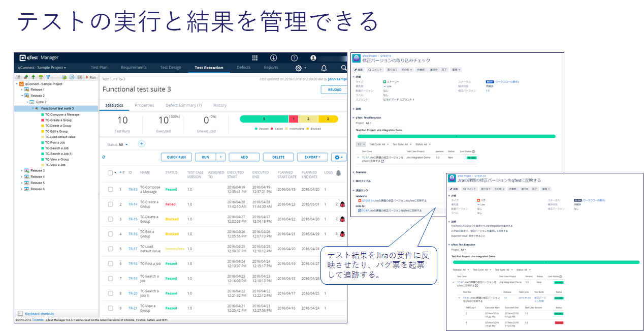644x331 pixels.
Task: Open test run link TR-13
Action: (133, 190)
